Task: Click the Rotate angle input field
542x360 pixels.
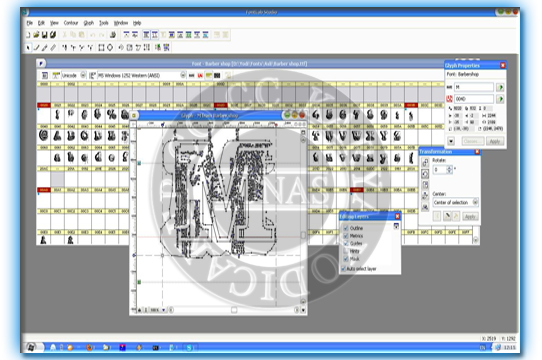Action: point(440,169)
